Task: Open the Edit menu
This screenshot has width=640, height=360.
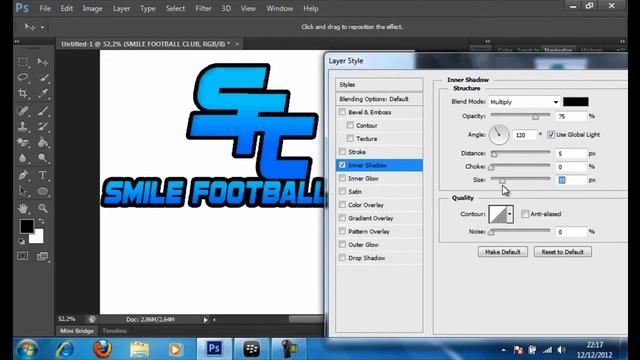Action: [67, 8]
